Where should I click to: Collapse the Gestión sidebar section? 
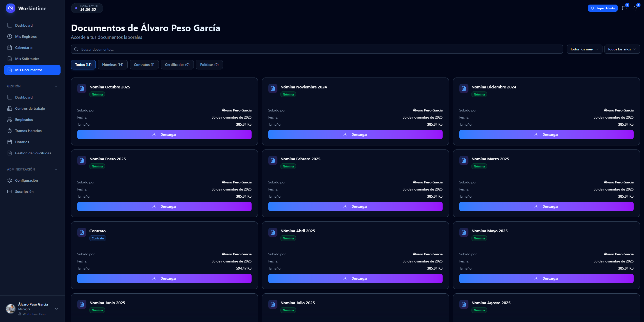[x=56, y=86]
